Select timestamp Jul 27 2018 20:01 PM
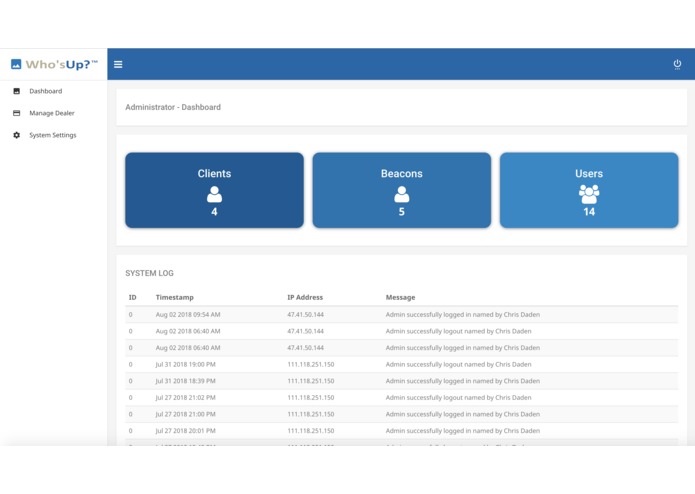Screen dimensions: 695x494 (x=185, y=431)
